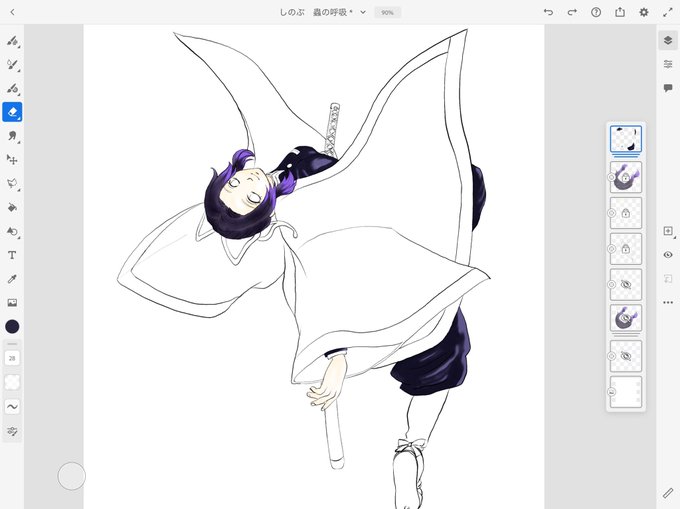Select the Eyedropper tool
Viewport: 680px width, 509px height.
pyautogui.click(x=12, y=279)
